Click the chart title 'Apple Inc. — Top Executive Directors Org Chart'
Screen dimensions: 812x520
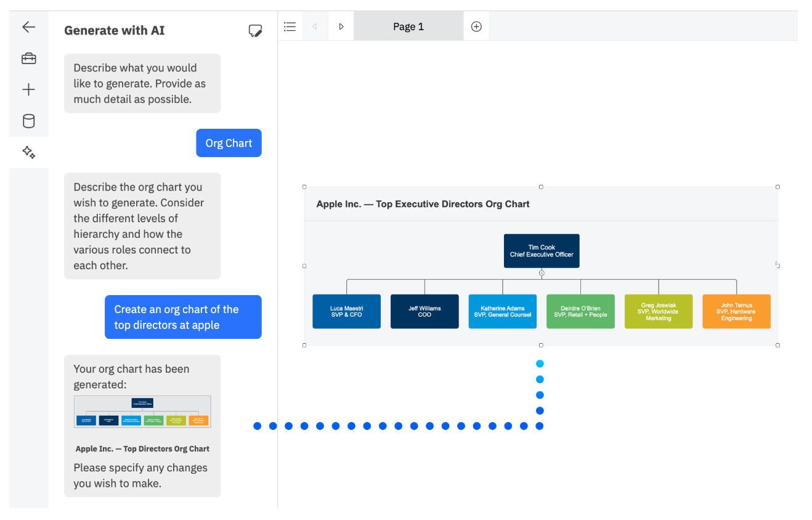(x=423, y=204)
